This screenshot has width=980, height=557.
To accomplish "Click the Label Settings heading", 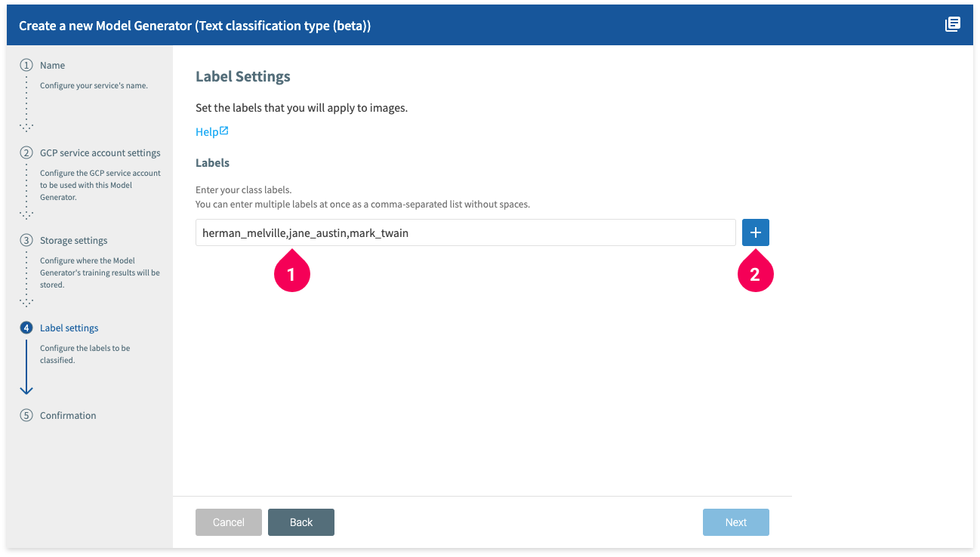I will [x=243, y=77].
